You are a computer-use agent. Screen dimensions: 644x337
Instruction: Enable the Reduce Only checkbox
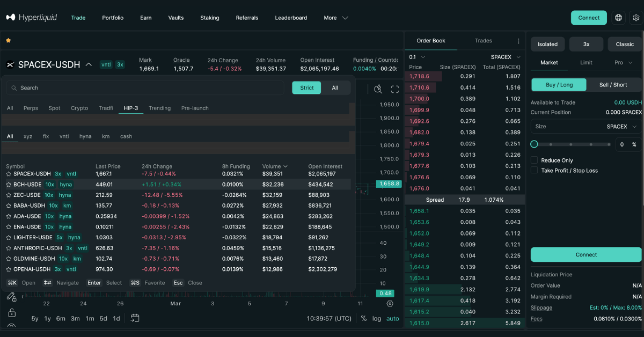pos(534,160)
